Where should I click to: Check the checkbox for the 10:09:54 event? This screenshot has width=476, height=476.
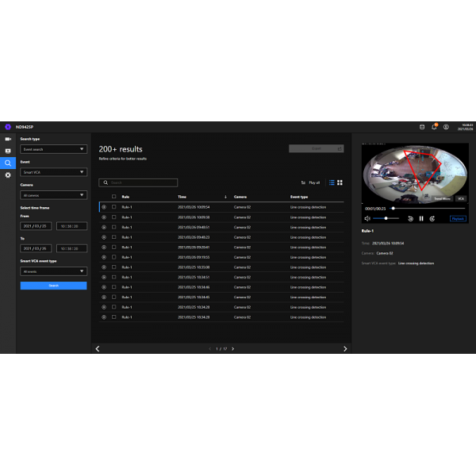pos(113,206)
